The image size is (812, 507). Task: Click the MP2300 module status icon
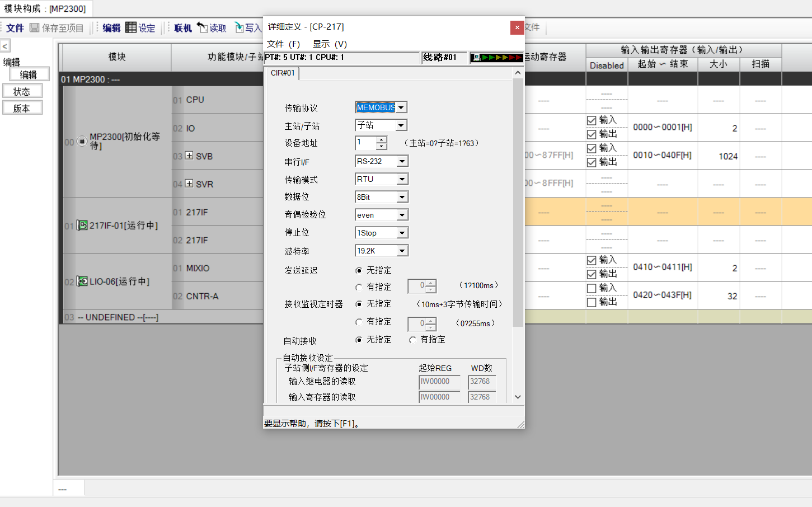click(82, 142)
